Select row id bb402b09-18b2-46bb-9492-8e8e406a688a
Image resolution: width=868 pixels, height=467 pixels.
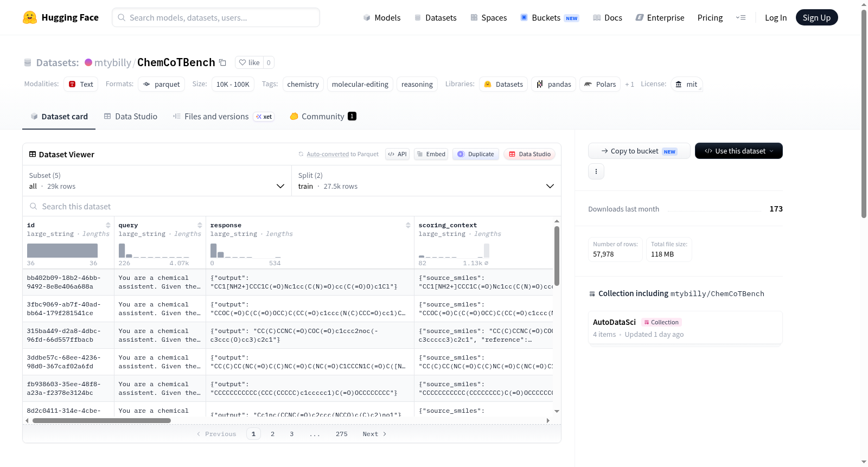point(68,282)
